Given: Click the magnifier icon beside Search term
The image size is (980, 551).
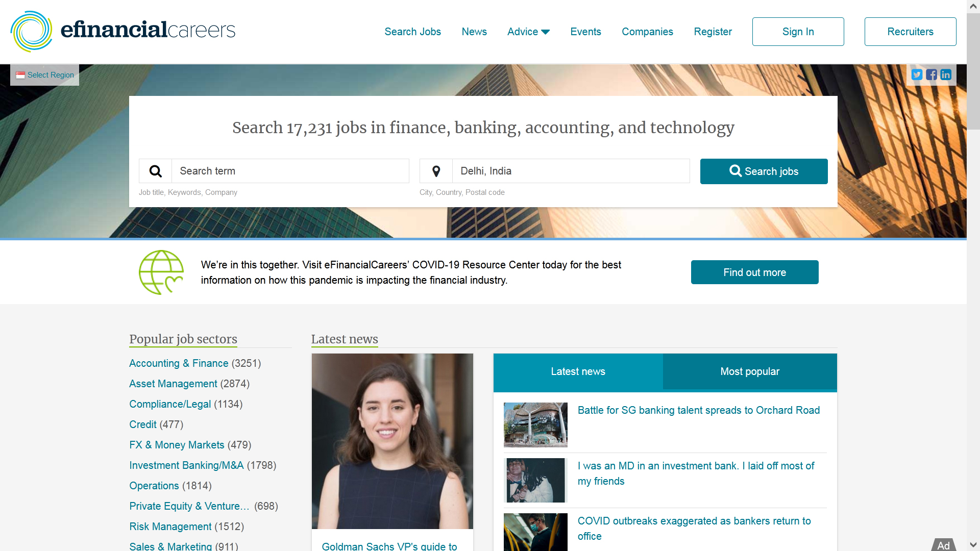Looking at the screenshot, I should [156, 171].
